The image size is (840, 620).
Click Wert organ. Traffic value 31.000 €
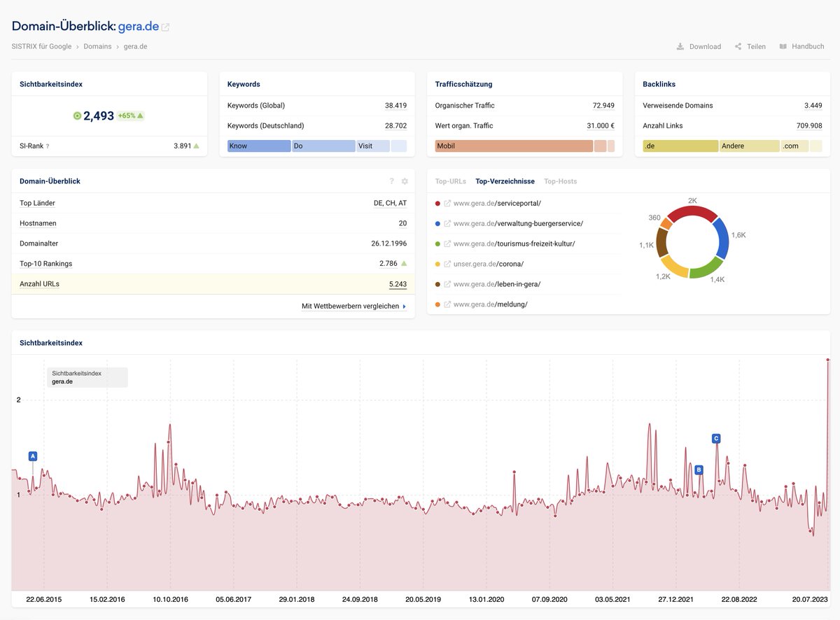pyautogui.click(x=601, y=126)
